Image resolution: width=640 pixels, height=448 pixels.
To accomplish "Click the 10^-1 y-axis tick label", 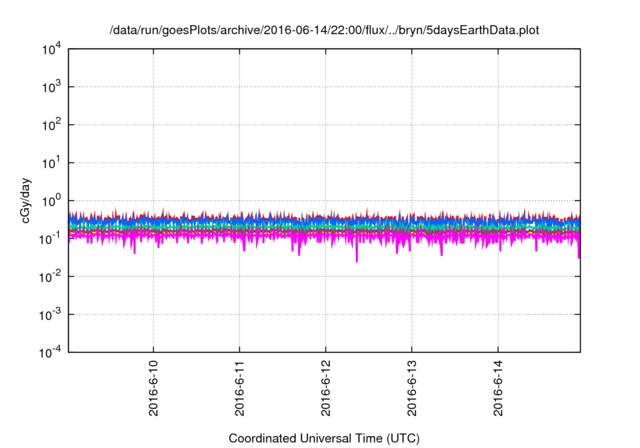I will point(51,239).
